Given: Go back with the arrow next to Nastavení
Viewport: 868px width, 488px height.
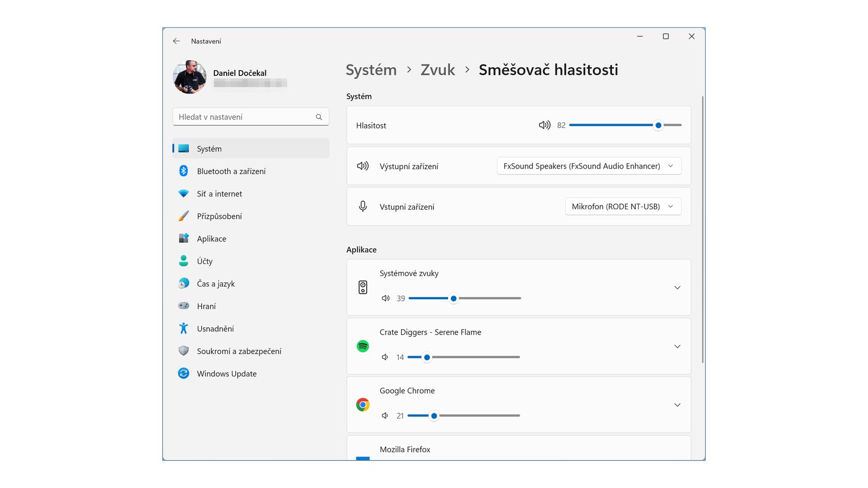Looking at the screenshot, I should pos(176,41).
